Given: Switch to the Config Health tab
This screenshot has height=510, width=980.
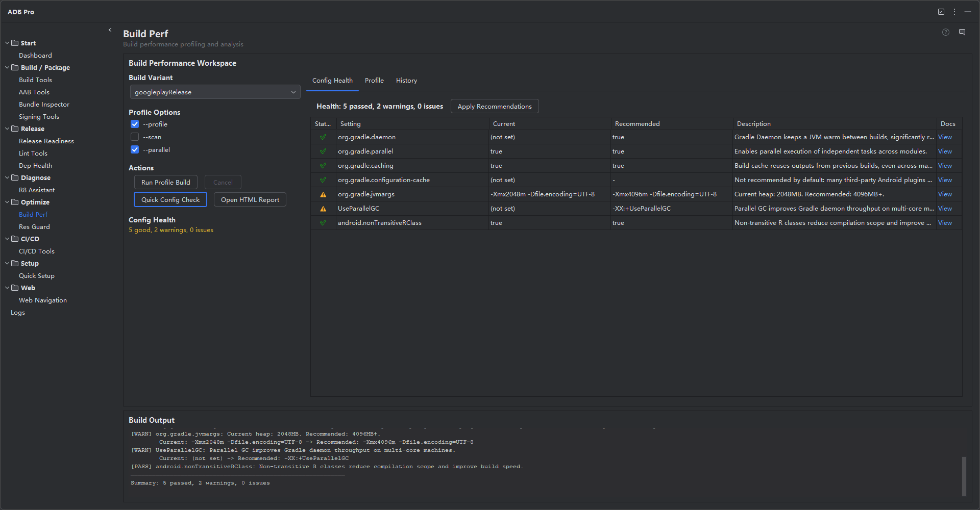Looking at the screenshot, I should pyautogui.click(x=332, y=81).
